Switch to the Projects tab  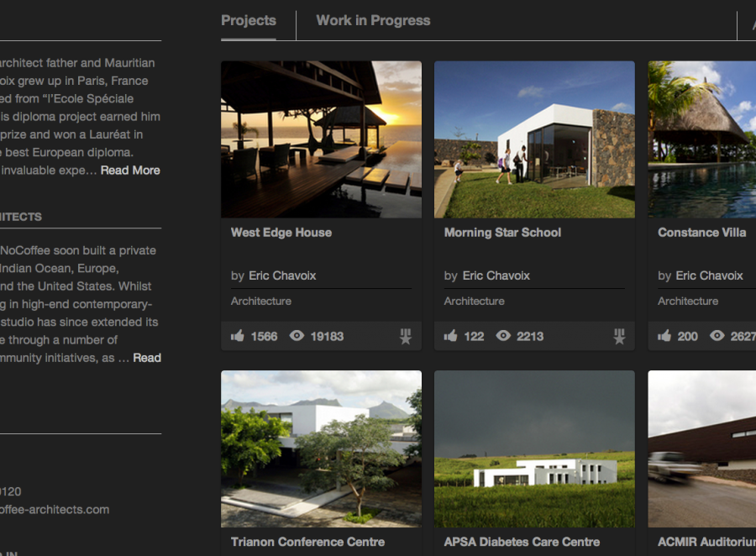249,21
